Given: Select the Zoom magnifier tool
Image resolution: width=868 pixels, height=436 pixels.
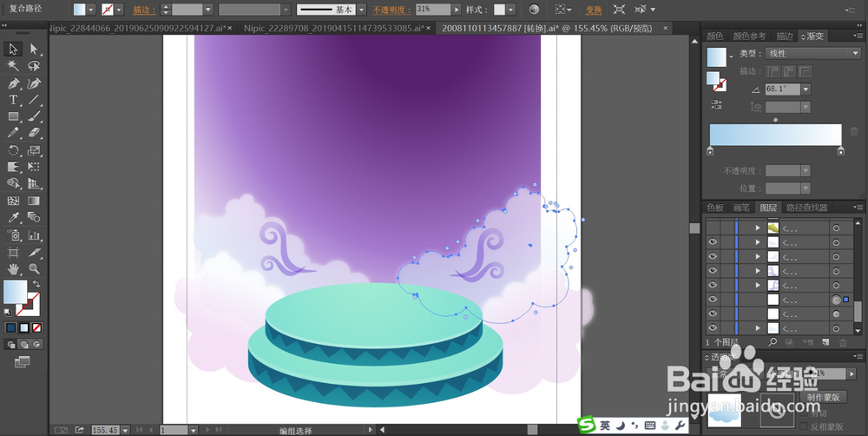Looking at the screenshot, I should (x=34, y=269).
